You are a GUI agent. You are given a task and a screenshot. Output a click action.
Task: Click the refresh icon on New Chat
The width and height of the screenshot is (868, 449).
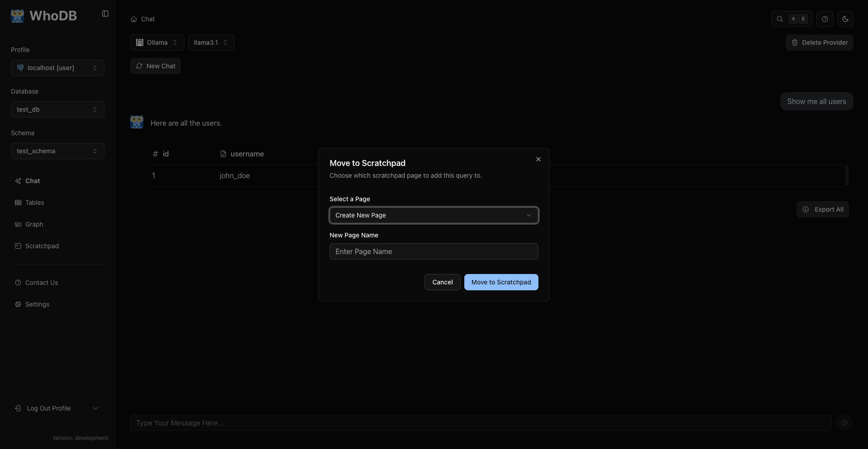click(139, 66)
